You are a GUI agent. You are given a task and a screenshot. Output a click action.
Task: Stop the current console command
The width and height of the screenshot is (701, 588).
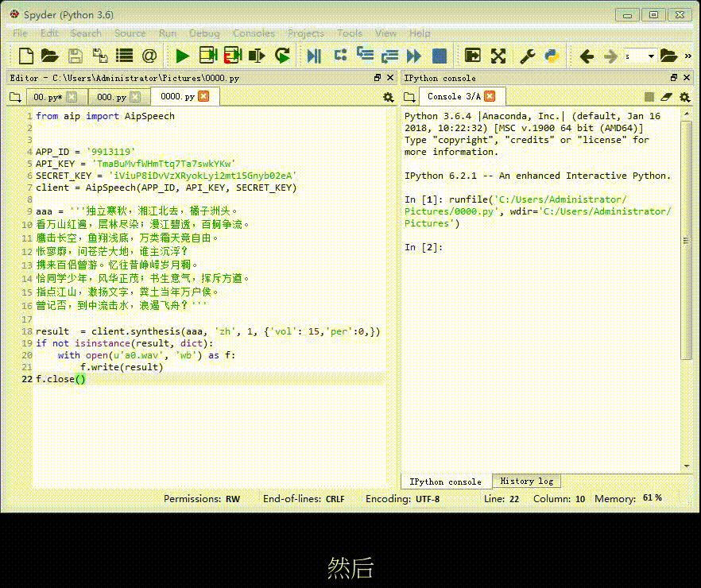(x=649, y=97)
